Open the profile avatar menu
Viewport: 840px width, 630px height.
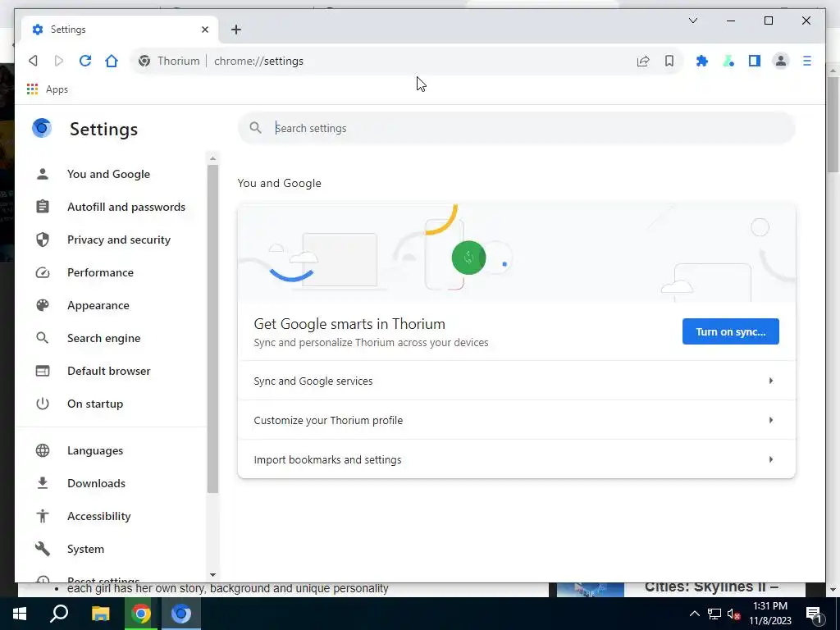781,61
